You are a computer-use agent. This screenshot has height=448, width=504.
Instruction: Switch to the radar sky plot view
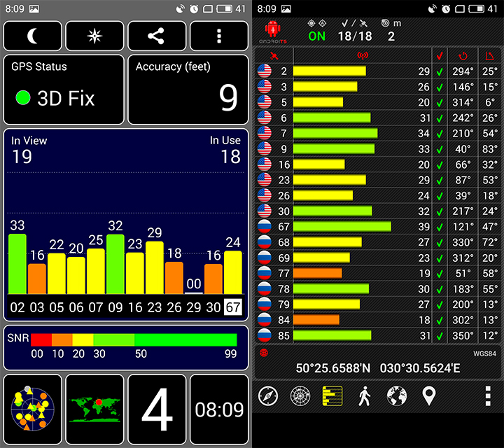300,396
